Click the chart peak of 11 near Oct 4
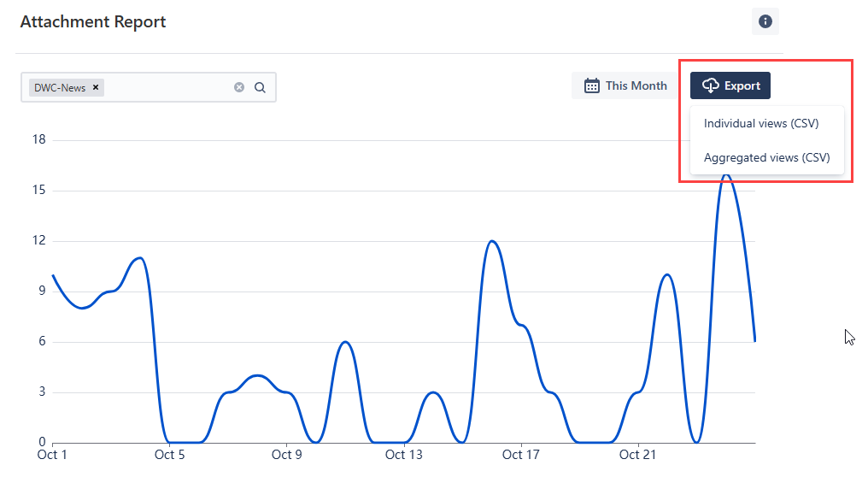This screenshot has height=477, width=868. [138, 257]
